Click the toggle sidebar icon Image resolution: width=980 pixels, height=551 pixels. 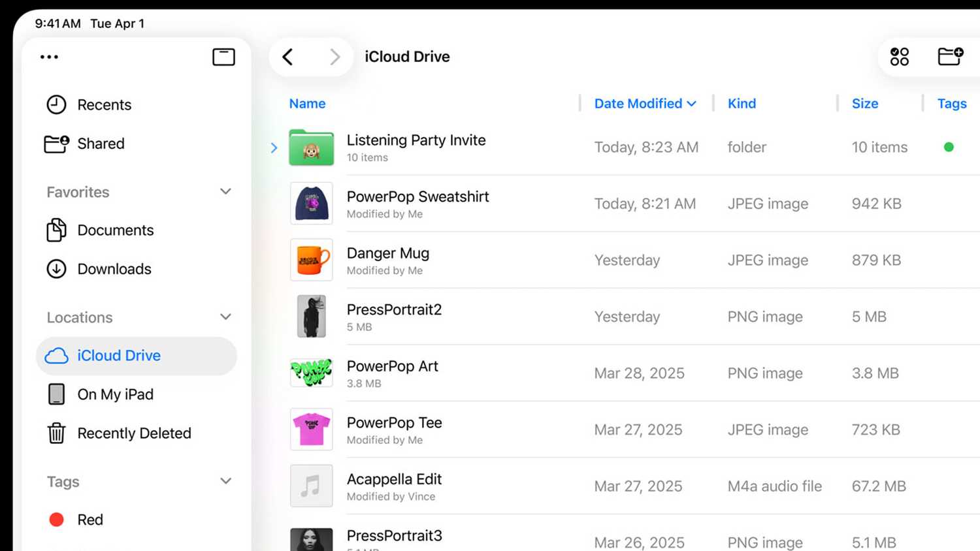coord(223,57)
